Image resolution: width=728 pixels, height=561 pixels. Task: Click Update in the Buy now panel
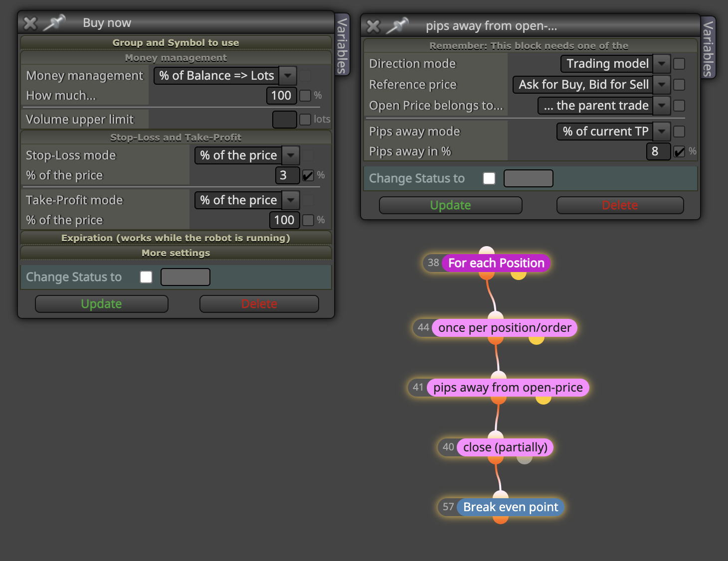pyautogui.click(x=102, y=304)
